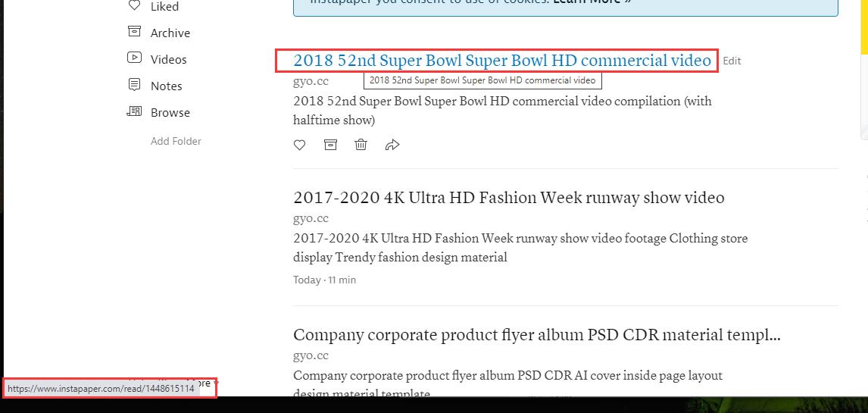Viewport: 868px width, 413px height.
Task: Click the Archive box icon in sidebar
Action: pos(134,31)
